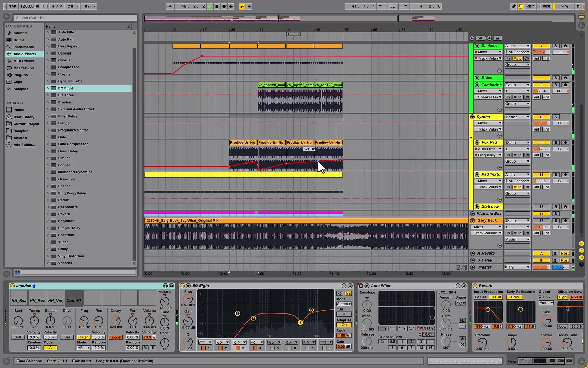This screenshot has height=368, width=588.
Task: Enable MIDI map mode
Action: point(546,6)
